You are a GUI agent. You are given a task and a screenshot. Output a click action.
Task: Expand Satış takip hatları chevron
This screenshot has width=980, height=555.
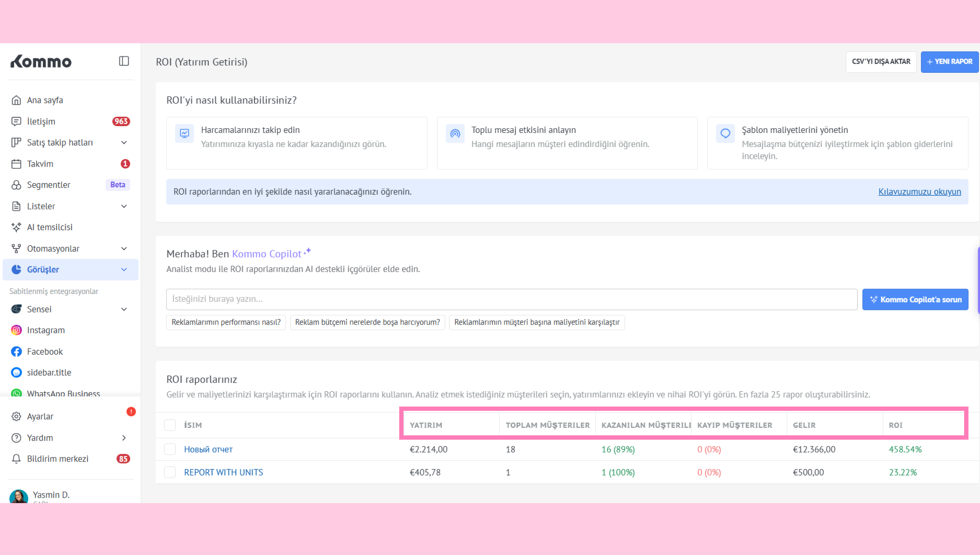(124, 143)
